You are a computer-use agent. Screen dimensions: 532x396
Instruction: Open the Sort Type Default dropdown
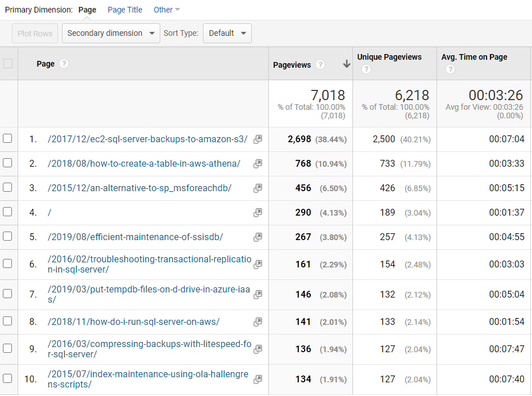coord(227,33)
